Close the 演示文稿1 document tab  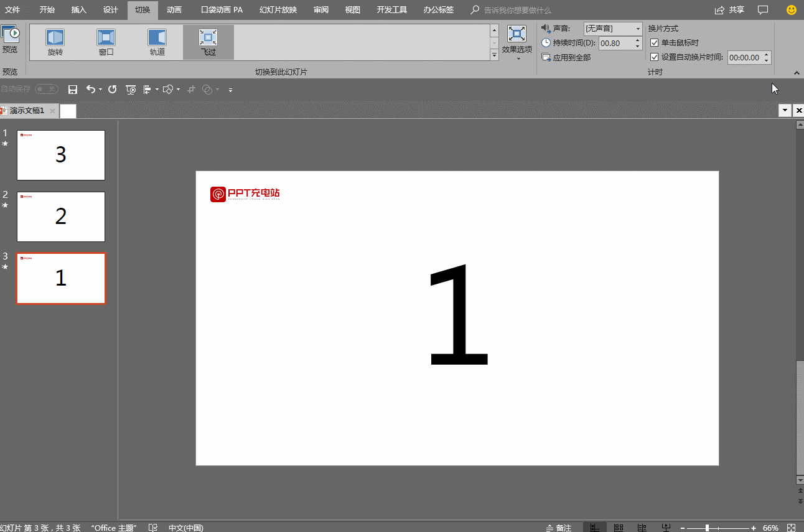(53, 111)
